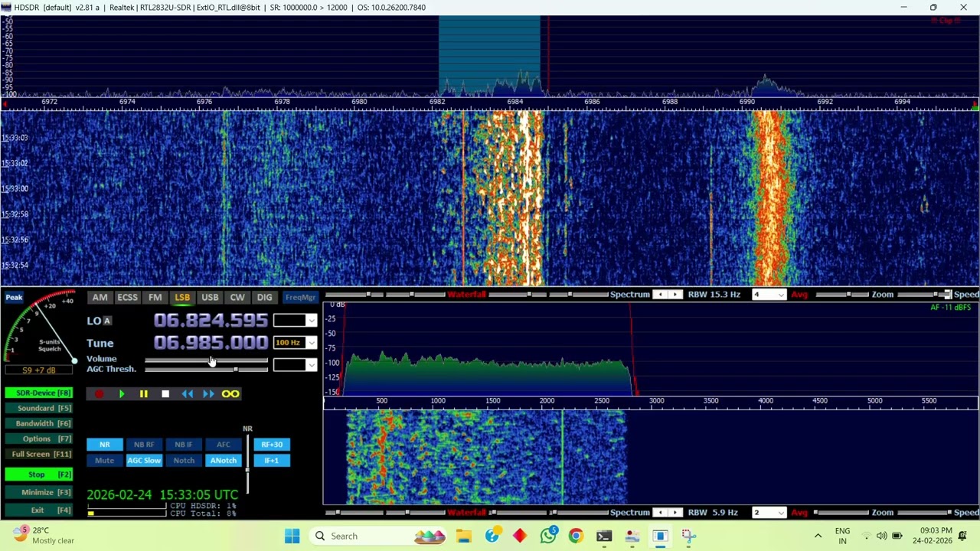Toggle the RF+30 gain button
The height and width of the screenshot is (551, 980).
(272, 445)
